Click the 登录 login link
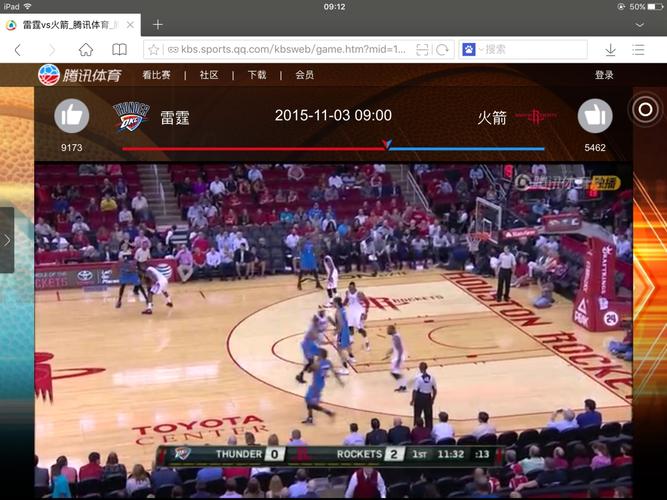Viewport: 667px width, 500px height. pos(604,75)
